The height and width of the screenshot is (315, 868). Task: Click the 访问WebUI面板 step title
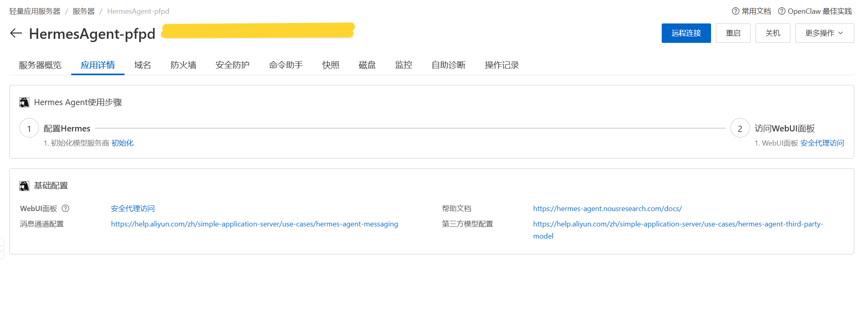click(x=785, y=129)
